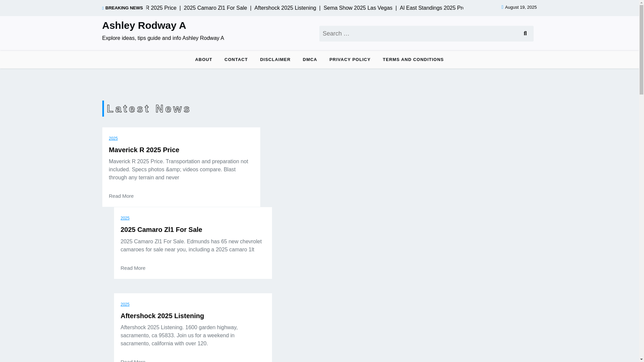Click the Latest News heading
The width and height of the screenshot is (644, 362).
(149, 109)
